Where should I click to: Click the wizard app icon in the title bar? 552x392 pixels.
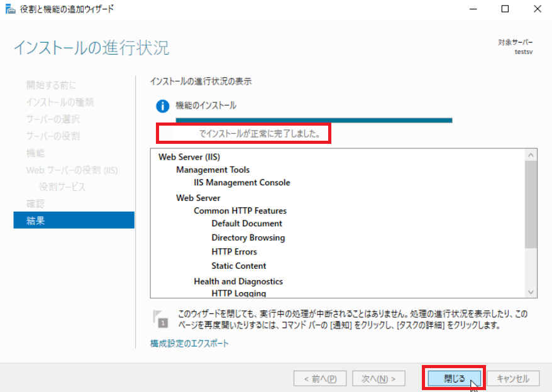pyautogui.click(x=10, y=9)
